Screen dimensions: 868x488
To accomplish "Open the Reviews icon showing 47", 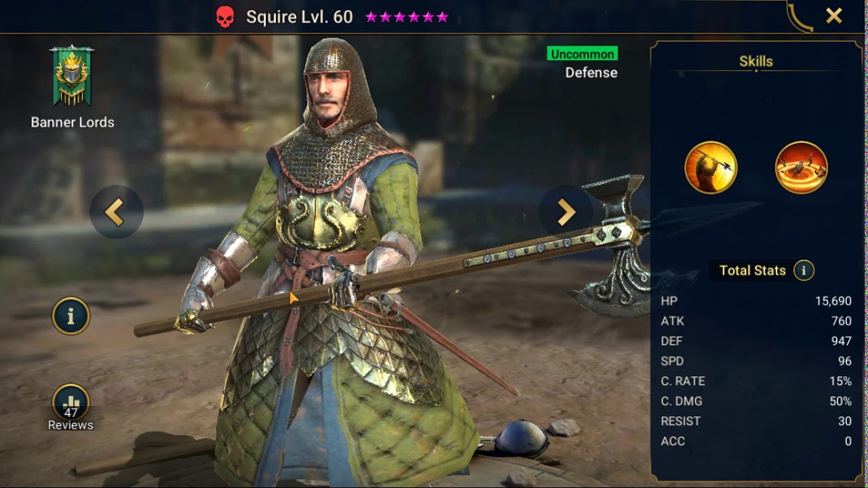I will [x=71, y=403].
